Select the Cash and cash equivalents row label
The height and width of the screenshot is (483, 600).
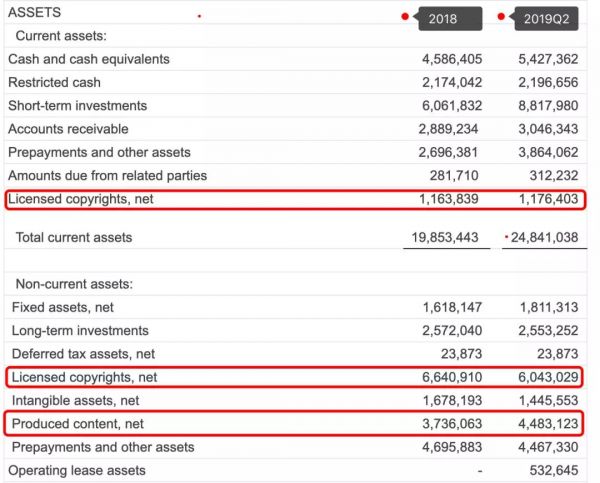coord(89,59)
